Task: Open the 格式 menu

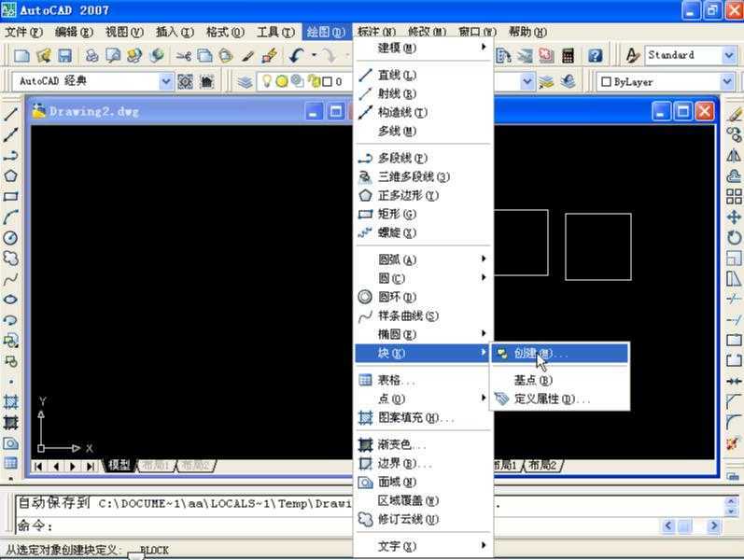Action: (x=225, y=32)
